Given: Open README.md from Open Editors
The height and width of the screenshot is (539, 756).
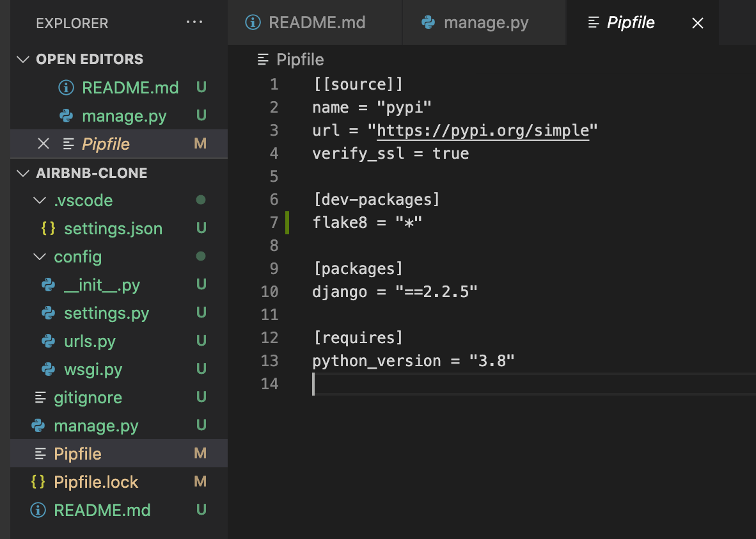Looking at the screenshot, I should point(118,87).
